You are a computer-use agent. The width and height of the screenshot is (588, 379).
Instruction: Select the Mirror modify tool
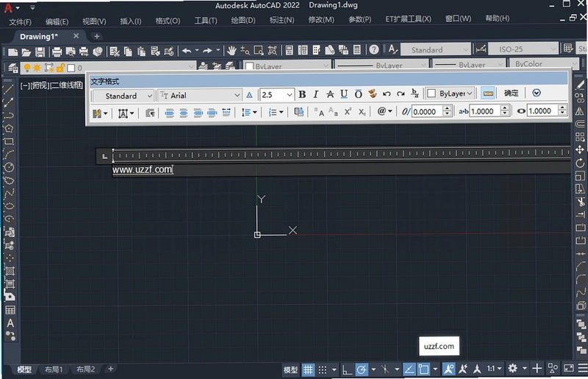[x=580, y=111]
